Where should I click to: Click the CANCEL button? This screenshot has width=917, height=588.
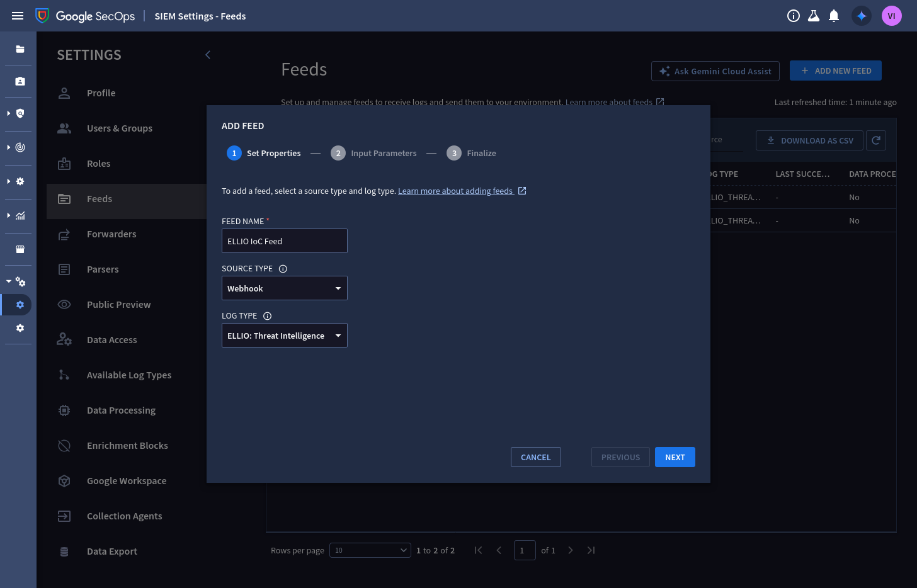pos(536,457)
